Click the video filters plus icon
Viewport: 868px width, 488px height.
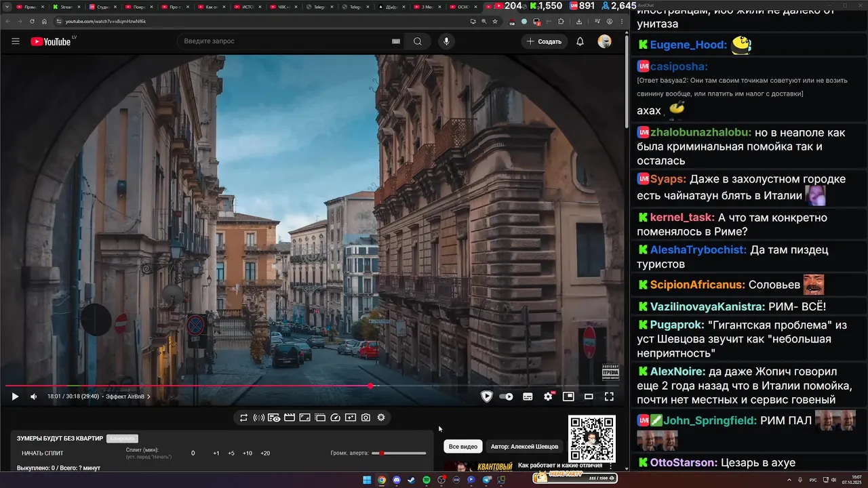pos(351,418)
